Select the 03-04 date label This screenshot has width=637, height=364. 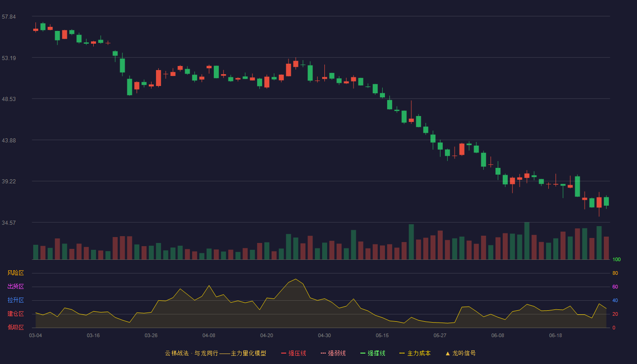(x=35, y=335)
